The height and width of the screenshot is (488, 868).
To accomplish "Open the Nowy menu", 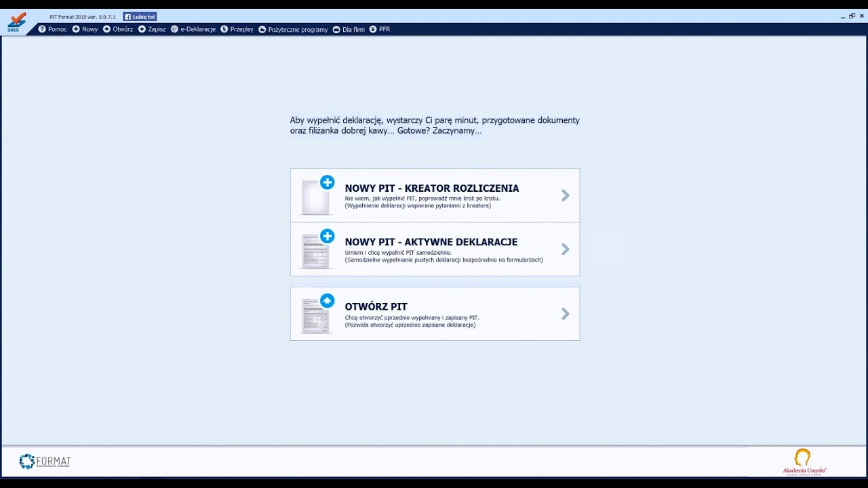I will (x=85, y=29).
